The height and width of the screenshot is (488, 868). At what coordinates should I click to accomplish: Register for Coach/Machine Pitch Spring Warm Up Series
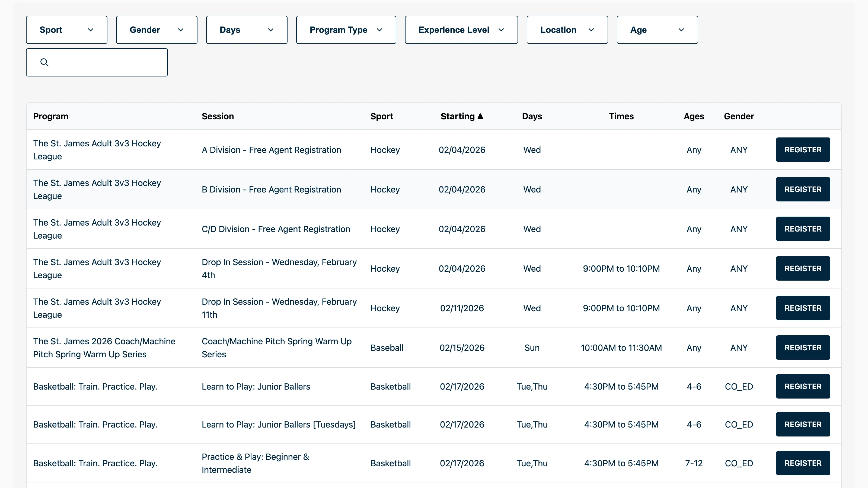tap(803, 348)
